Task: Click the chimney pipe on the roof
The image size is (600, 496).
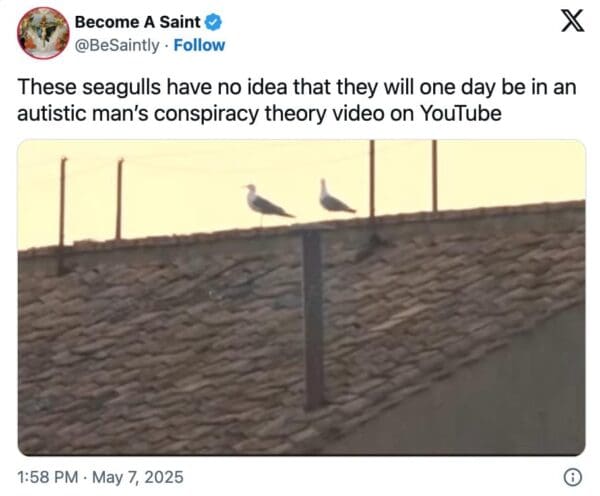Action: tap(314, 318)
